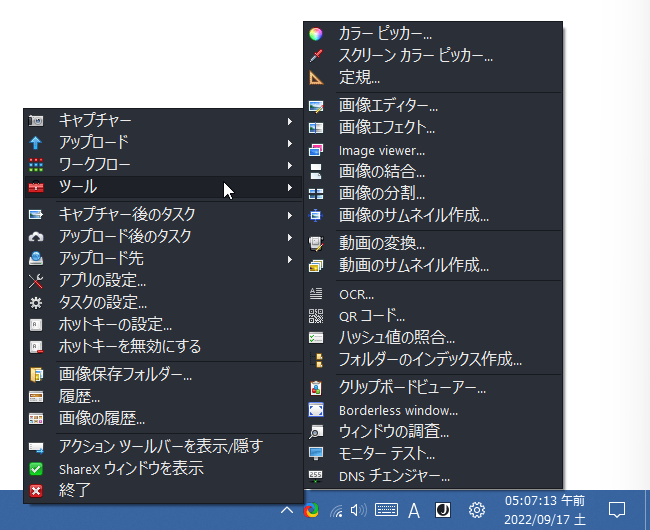This screenshot has width=650, height=530.
Task: Show hidden tray icons with the chevron
Action: pos(287,510)
